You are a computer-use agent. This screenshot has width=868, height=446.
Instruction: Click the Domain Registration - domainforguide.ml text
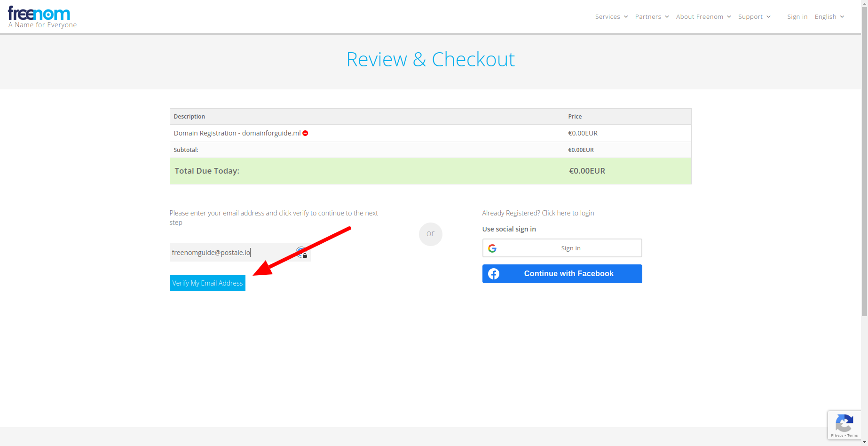click(x=237, y=133)
